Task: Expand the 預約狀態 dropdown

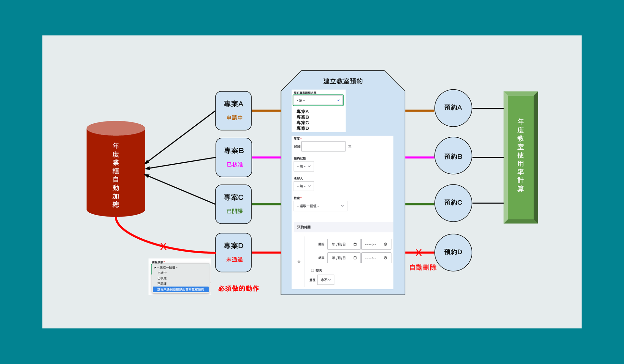Action: click(304, 166)
